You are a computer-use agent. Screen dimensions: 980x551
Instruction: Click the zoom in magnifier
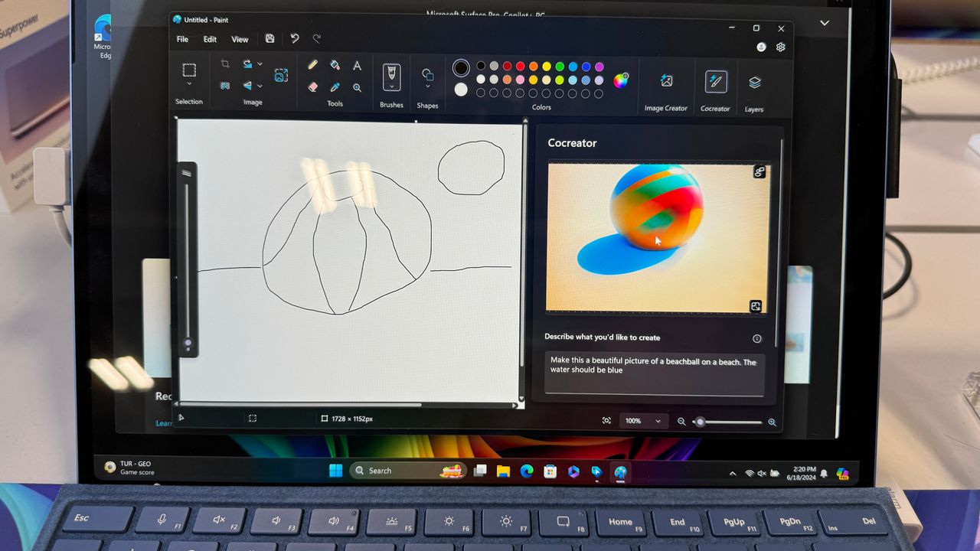coord(772,422)
